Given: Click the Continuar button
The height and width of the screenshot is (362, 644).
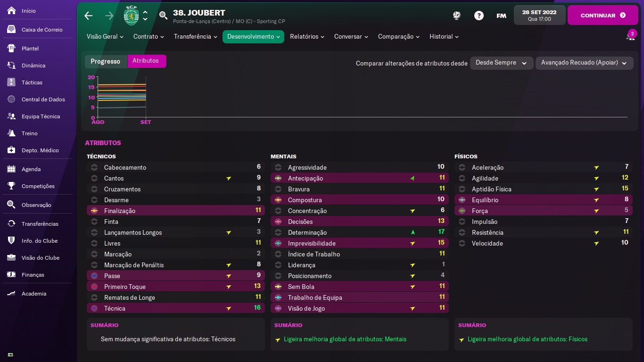Looking at the screenshot, I should 603,16.
